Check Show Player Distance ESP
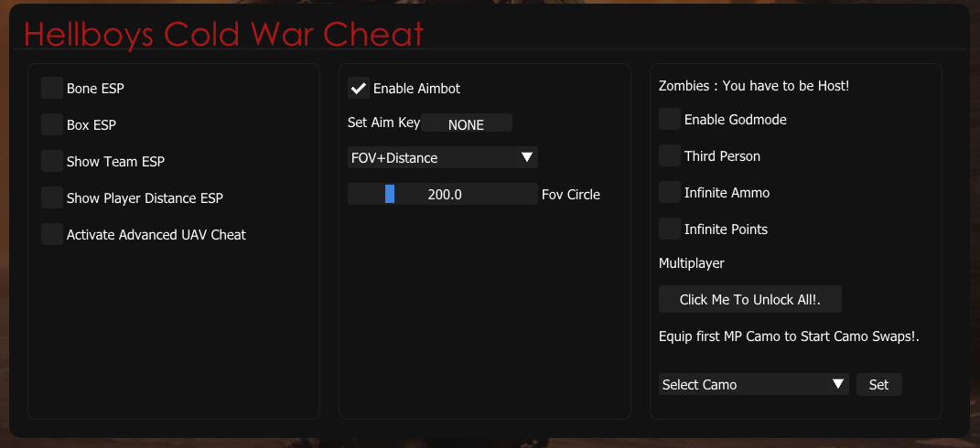 point(52,197)
